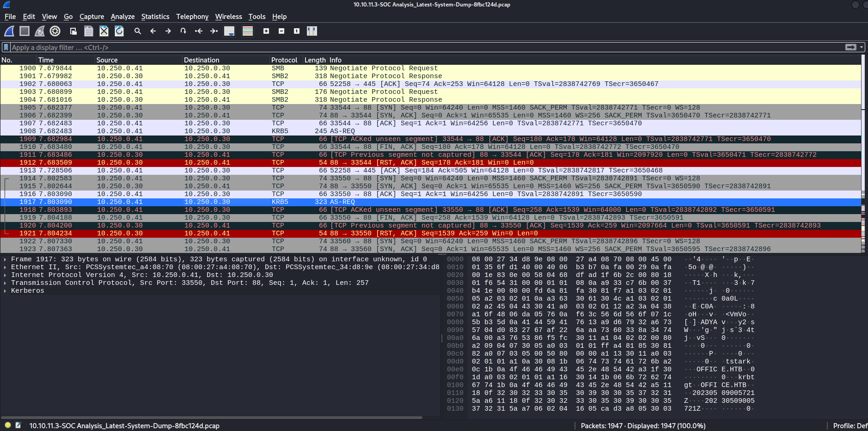Image resolution: width=868 pixels, height=431 pixels.
Task: Save this capture file icon
Action: coord(89,31)
